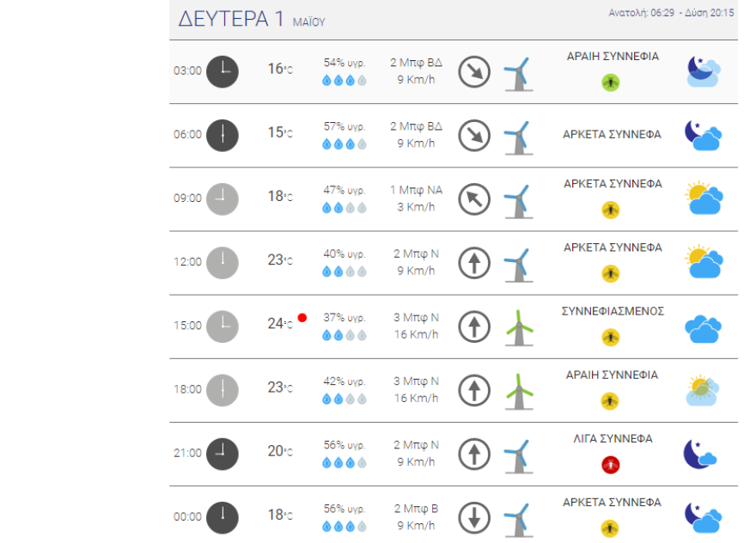
Task: Click the cloudy weather icon at 15:00
Action: (703, 327)
